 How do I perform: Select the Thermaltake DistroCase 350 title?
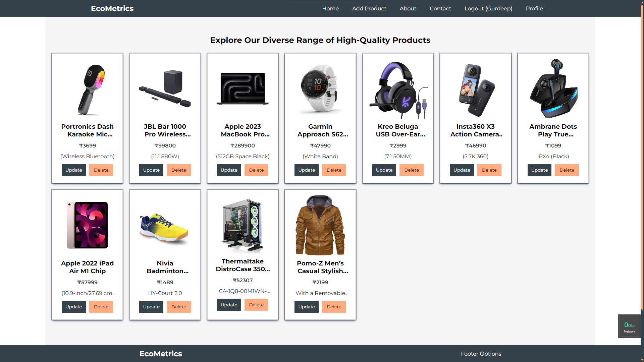pyautogui.click(x=243, y=265)
